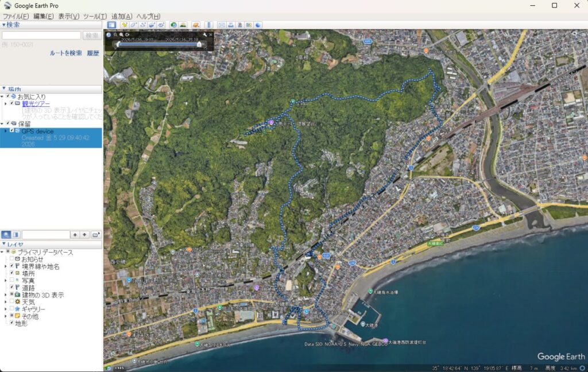
Task: Click the search-in-places magnifier icon
Action: 6,235
